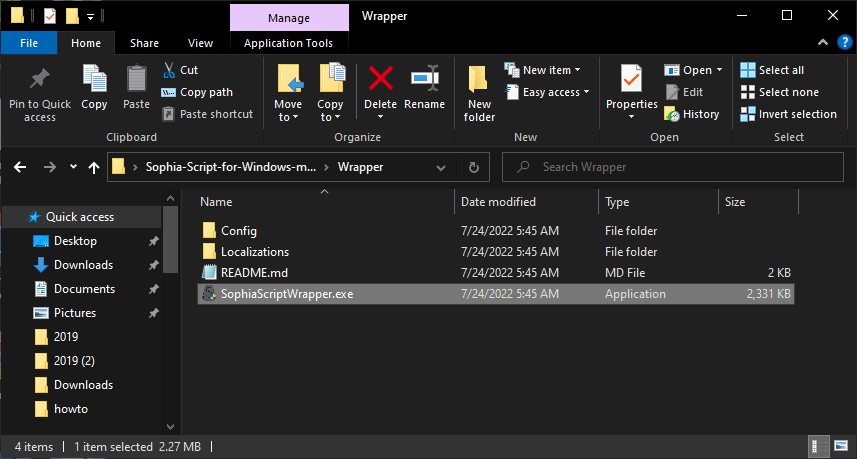Open the File menu tab
The image size is (857, 459).
29,43
